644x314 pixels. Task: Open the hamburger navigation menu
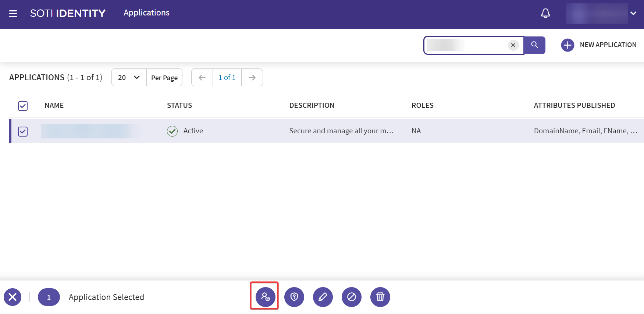13,14
